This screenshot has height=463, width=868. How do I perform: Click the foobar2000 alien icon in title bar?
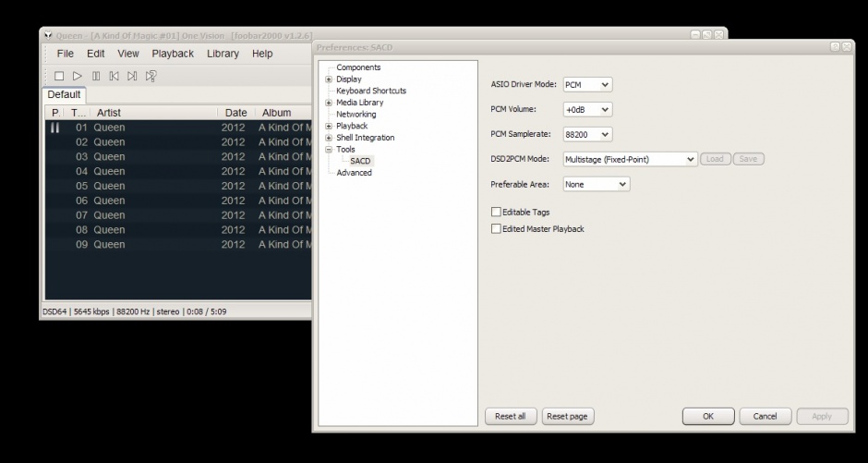48,35
